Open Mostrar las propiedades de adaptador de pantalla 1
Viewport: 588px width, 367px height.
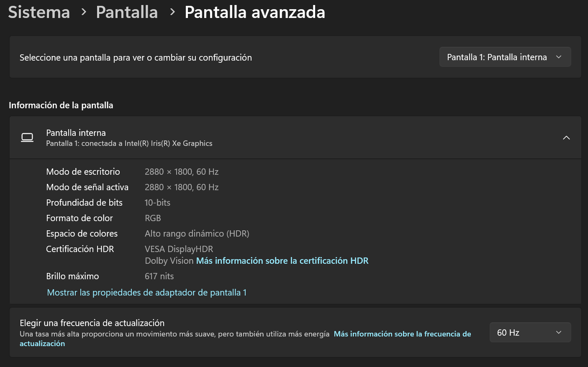coord(146,293)
